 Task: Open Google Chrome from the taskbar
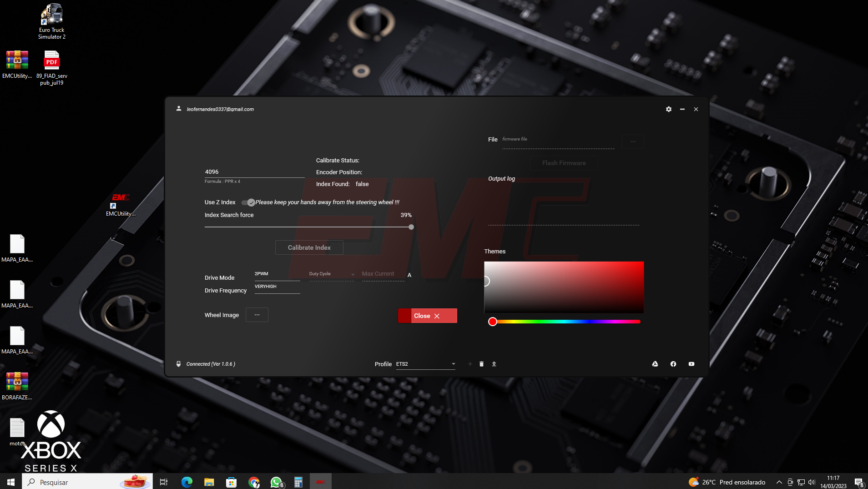coord(254,482)
